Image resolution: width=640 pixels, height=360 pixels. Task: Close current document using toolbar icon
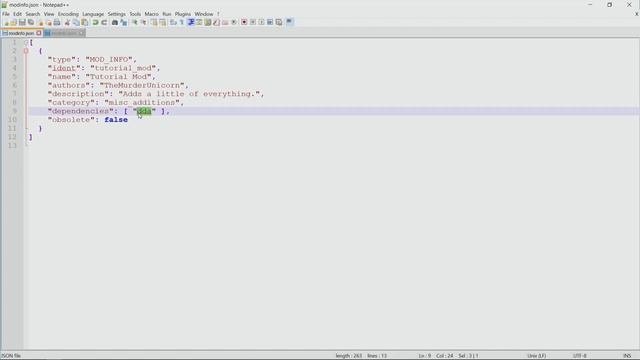point(40,22)
